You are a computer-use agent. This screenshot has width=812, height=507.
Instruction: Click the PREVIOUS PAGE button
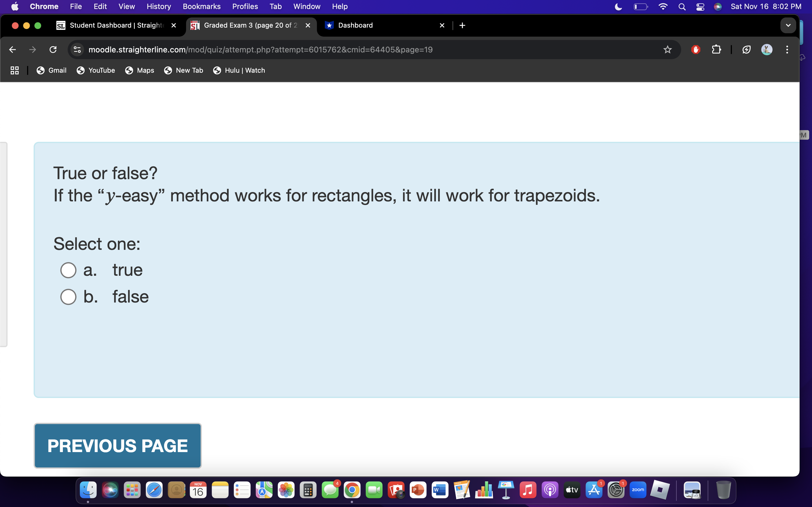118,445
